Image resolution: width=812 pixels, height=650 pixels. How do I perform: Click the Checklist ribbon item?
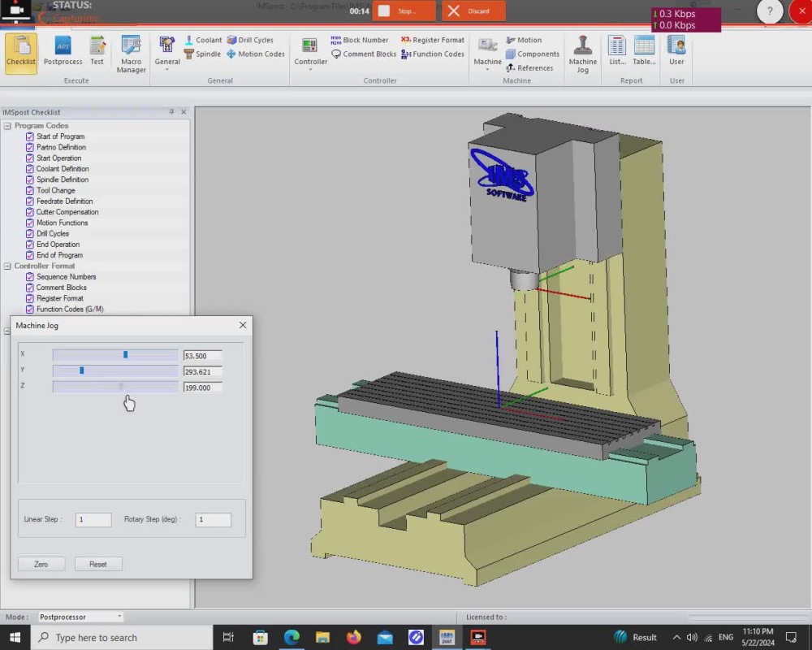[x=20, y=52]
